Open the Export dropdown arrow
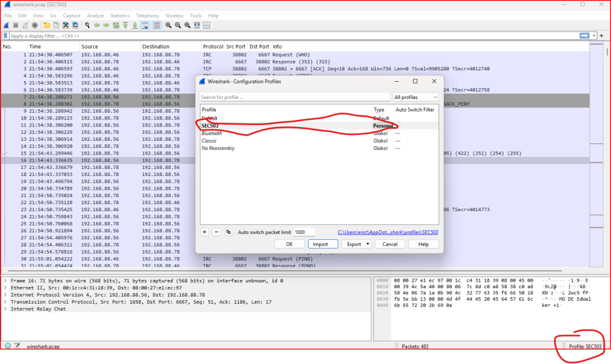Image resolution: width=611 pixels, height=364 pixels. [x=368, y=244]
